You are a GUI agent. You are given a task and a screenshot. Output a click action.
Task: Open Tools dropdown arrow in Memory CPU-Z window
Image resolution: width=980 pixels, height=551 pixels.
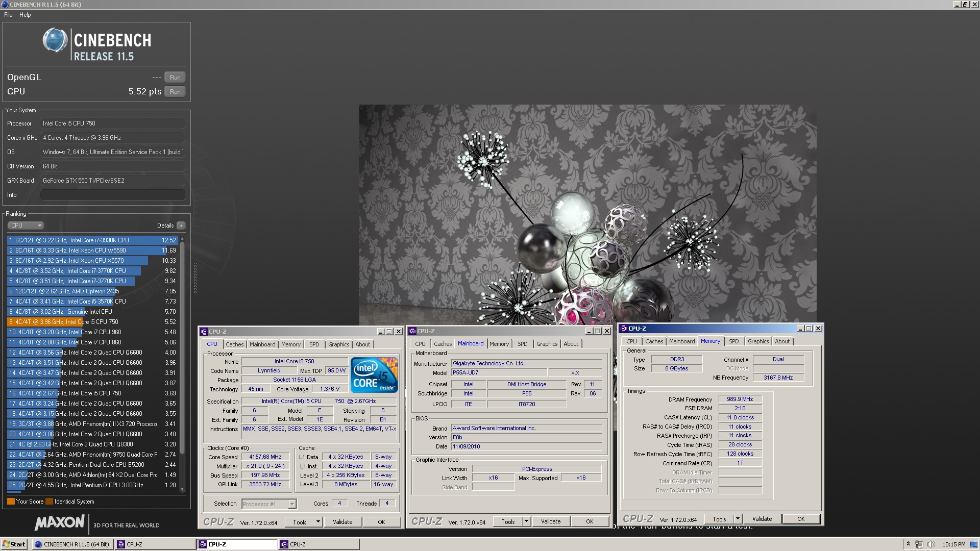pos(738,519)
